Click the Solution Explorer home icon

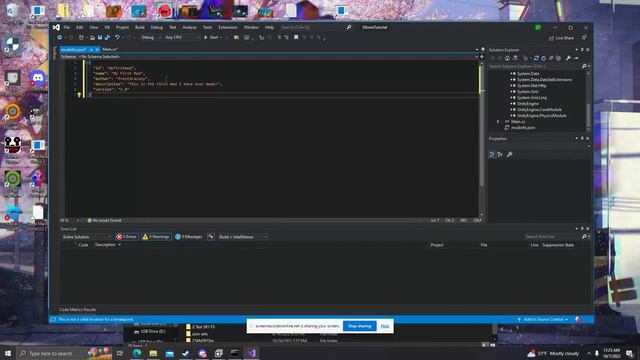point(507,58)
